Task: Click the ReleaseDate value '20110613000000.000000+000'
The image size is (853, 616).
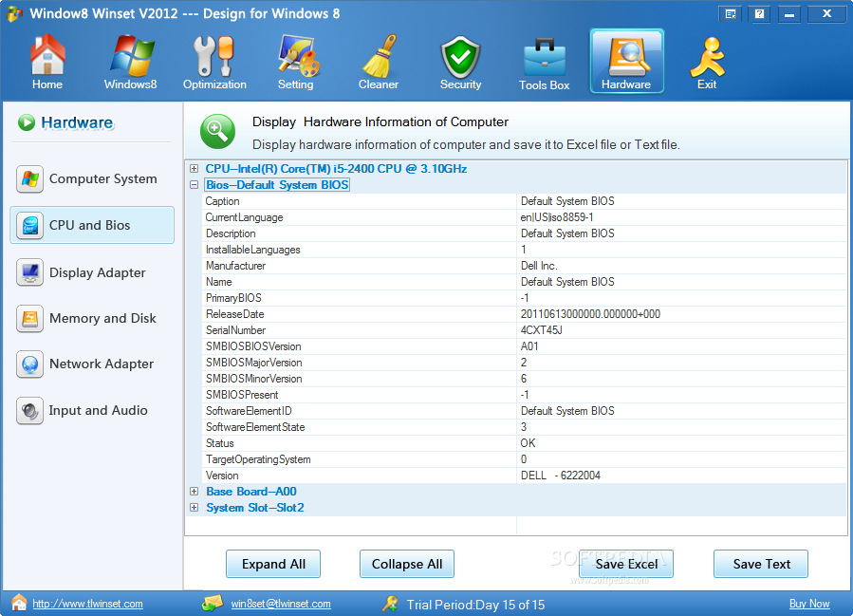Action: click(591, 314)
